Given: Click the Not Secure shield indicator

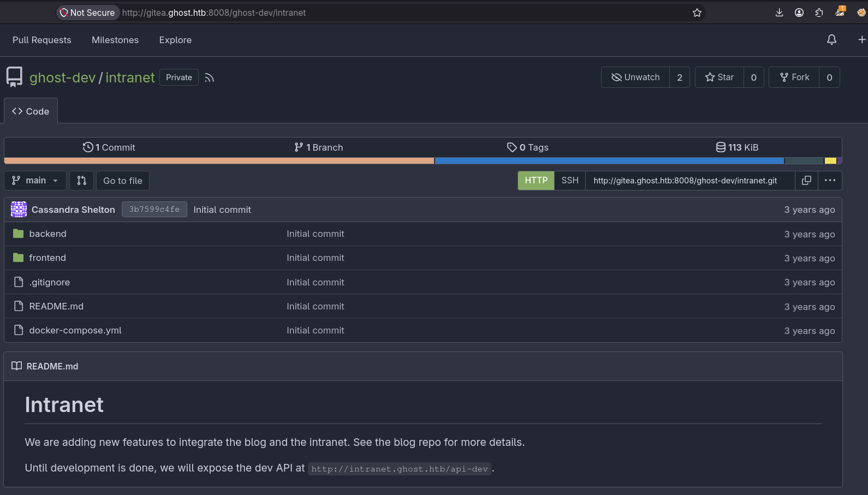Looking at the screenshot, I should pos(88,13).
